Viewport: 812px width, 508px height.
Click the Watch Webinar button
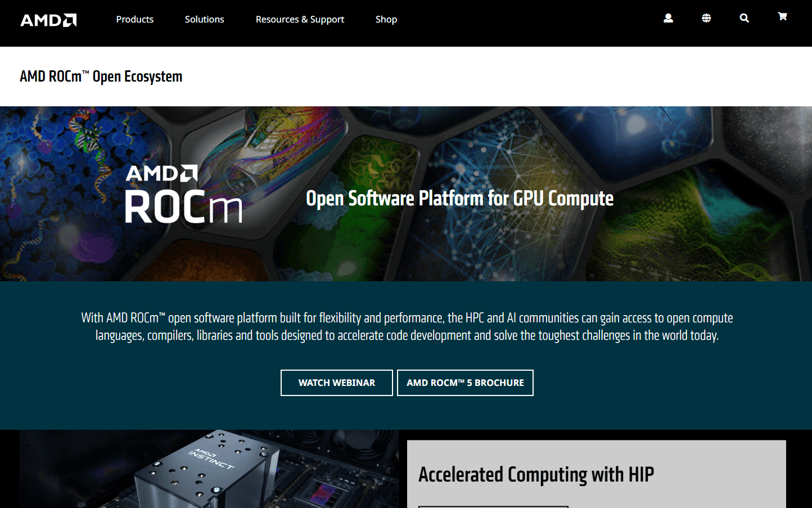(x=337, y=383)
